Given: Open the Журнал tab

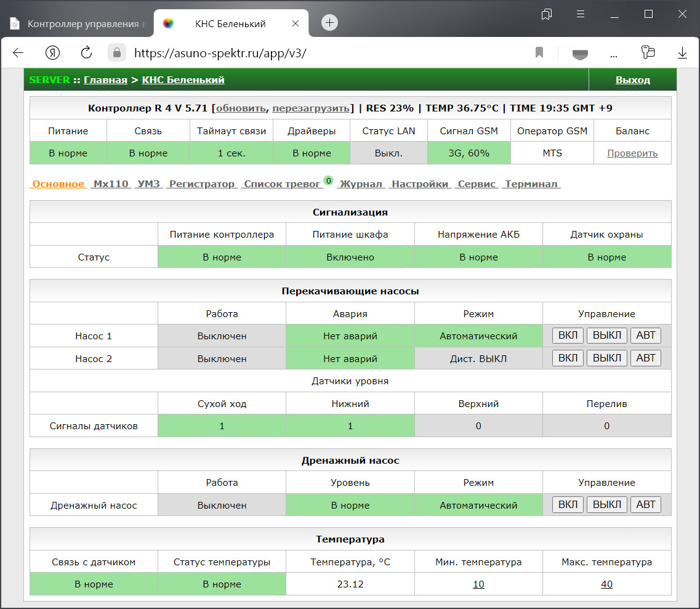Looking at the screenshot, I should [x=361, y=184].
